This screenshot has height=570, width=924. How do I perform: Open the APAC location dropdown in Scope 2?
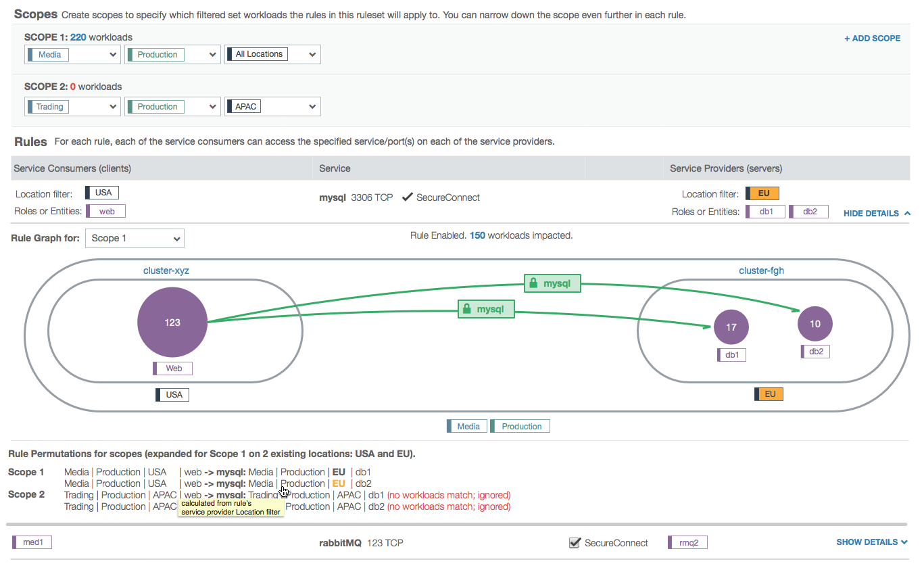(x=272, y=107)
